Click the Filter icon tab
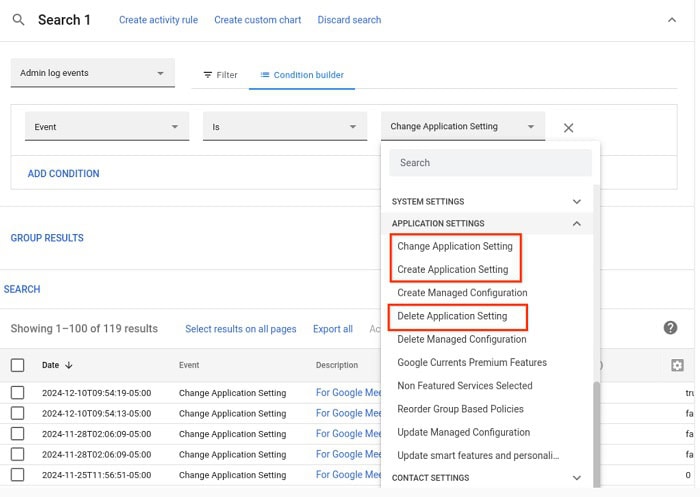The height and width of the screenshot is (497, 700). (219, 74)
